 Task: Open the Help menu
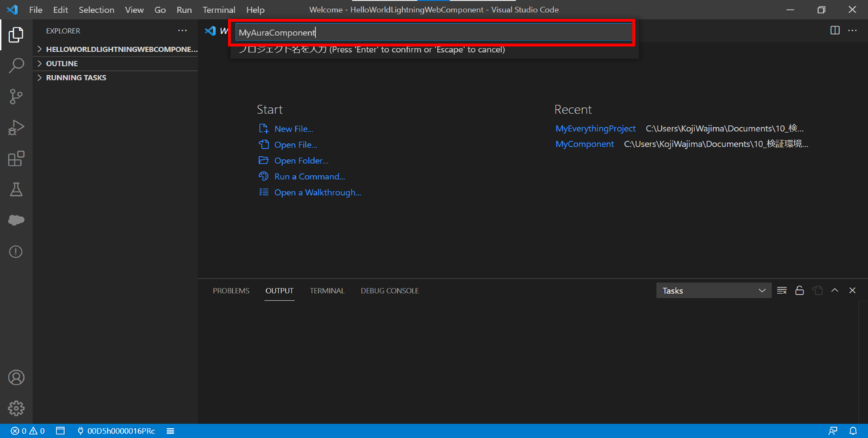point(255,10)
